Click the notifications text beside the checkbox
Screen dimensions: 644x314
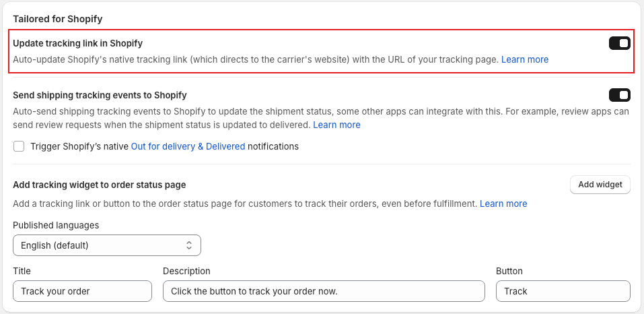(273, 146)
